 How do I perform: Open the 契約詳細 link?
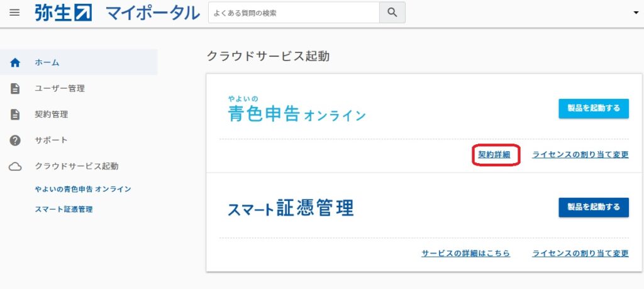point(494,154)
